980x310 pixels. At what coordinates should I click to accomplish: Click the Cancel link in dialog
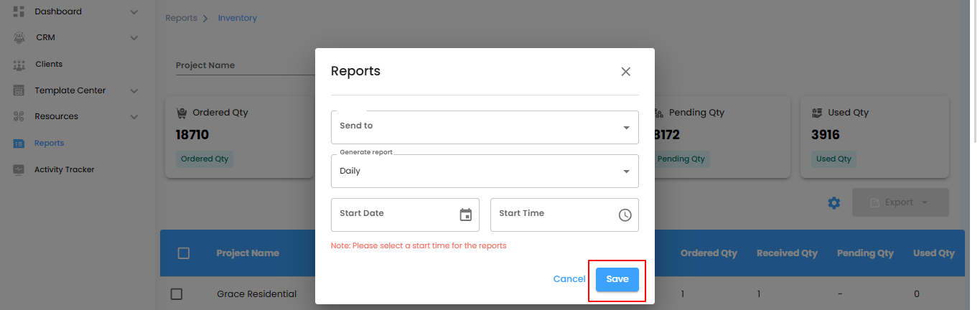point(569,279)
